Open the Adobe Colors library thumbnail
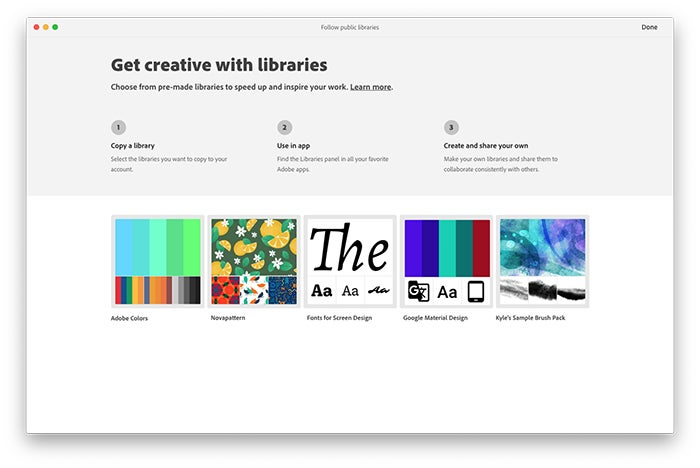This screenshot has height=468, width=700. 158,261
